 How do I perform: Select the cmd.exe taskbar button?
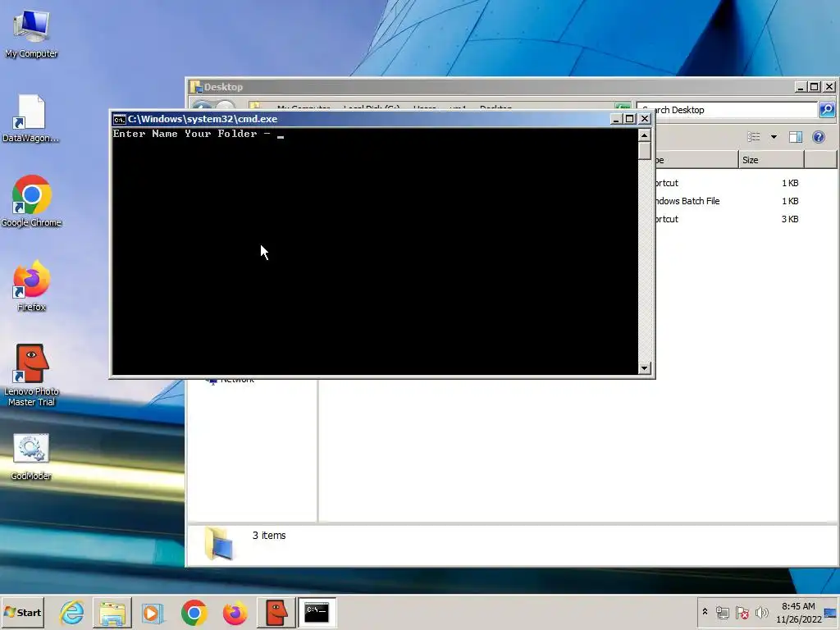(x=317, y=612)
